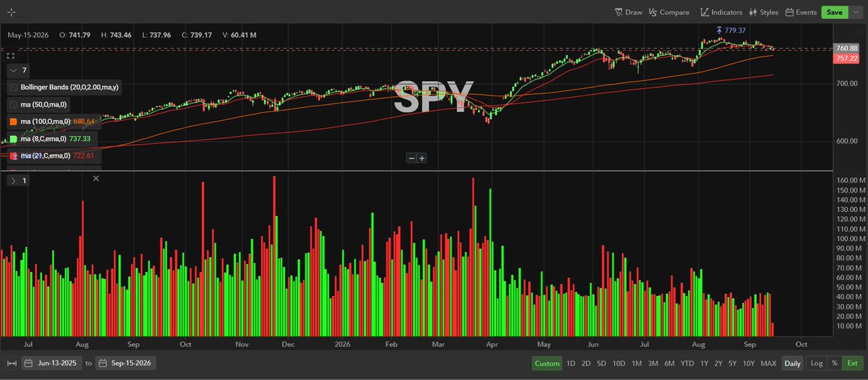
Task: Select the 10D range
Action: click(x=618, y=363)
